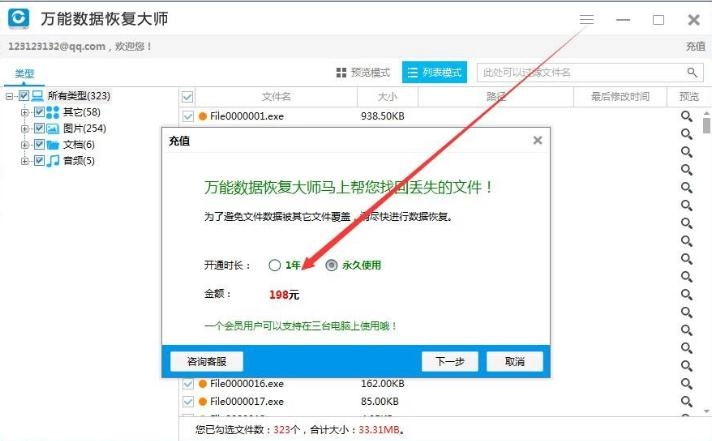Select the 永久使用 option

point(331,265)
